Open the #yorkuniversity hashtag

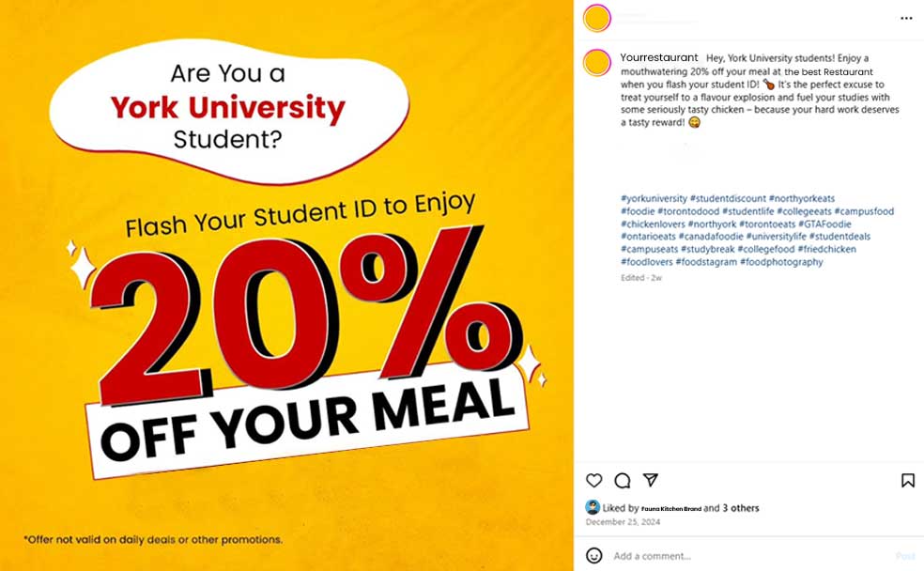point(654,199)
